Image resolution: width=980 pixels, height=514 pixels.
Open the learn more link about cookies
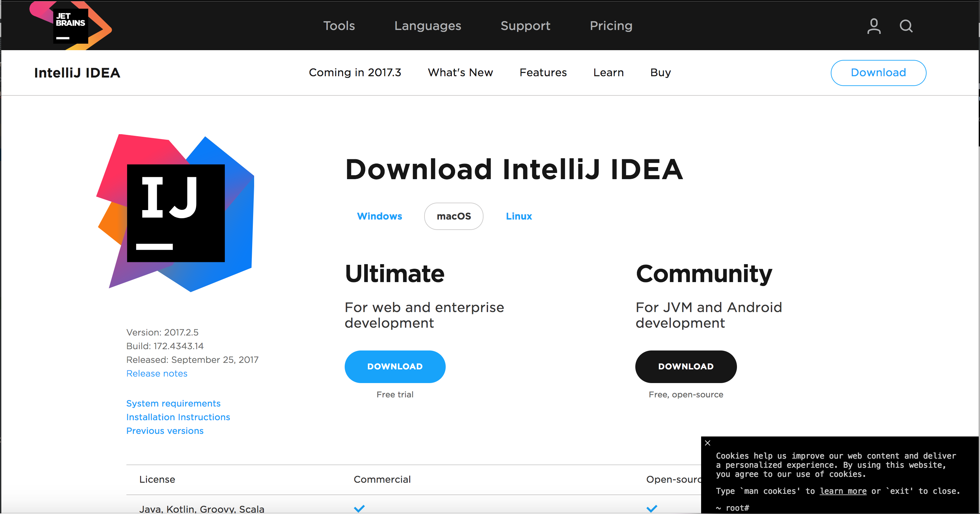(x=843, y=491)
